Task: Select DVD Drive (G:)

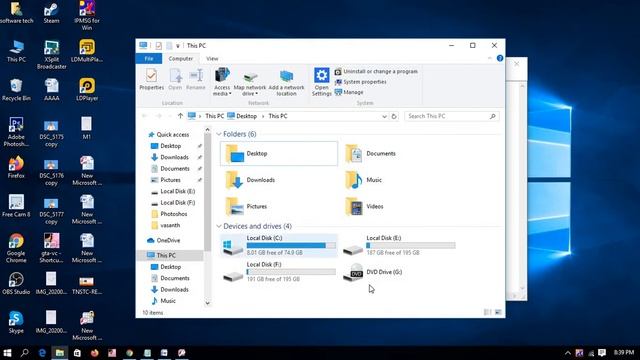Action: click(373, 272)
